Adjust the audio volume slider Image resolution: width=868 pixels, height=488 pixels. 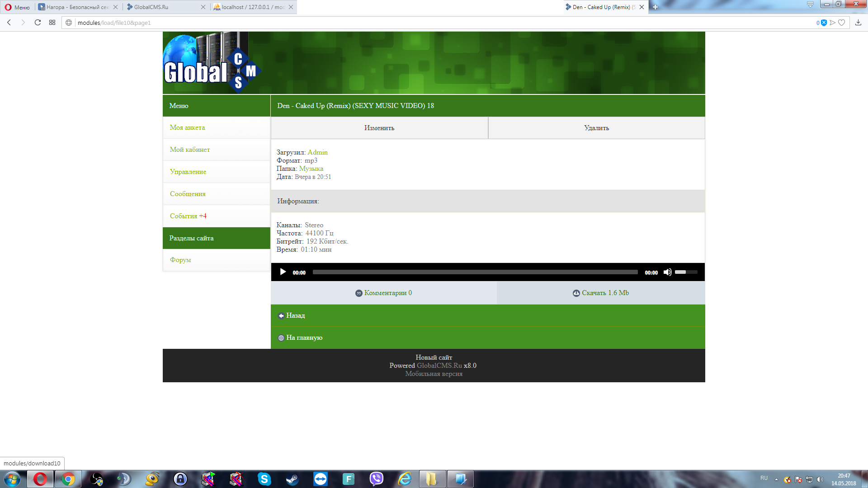coord(686,272)
